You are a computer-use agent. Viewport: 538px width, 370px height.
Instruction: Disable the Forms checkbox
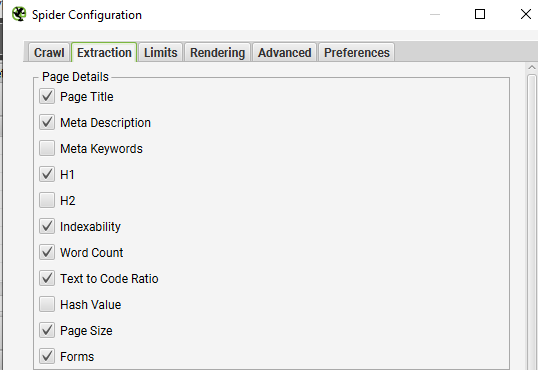coord(47,356)
